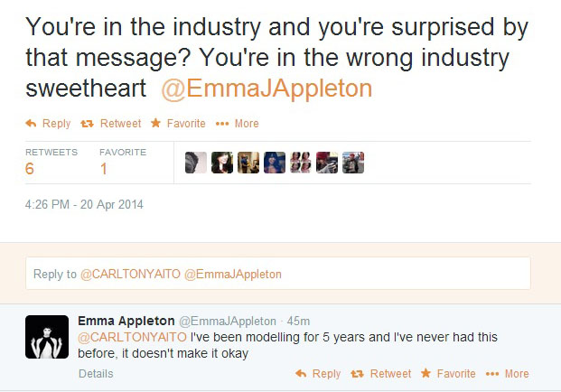The image size is (561, 392).
Task: Open Emma Appleton's profile picture
Action: (x=47, y=337)
